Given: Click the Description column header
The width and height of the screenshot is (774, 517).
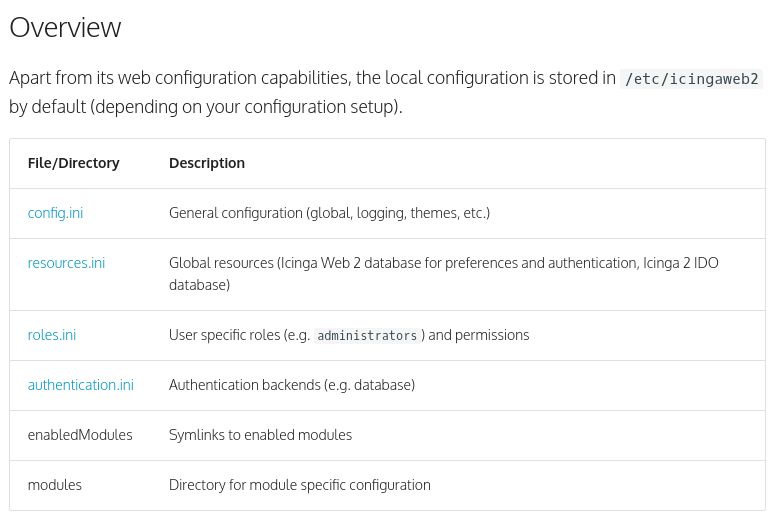Looking at the screenshot, I should (x=207, y=163).
